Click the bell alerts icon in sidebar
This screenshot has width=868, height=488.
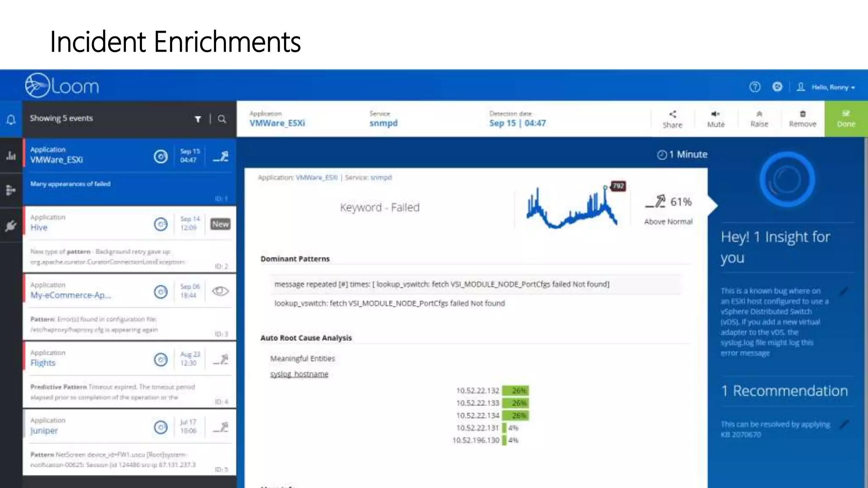(11, 120)
